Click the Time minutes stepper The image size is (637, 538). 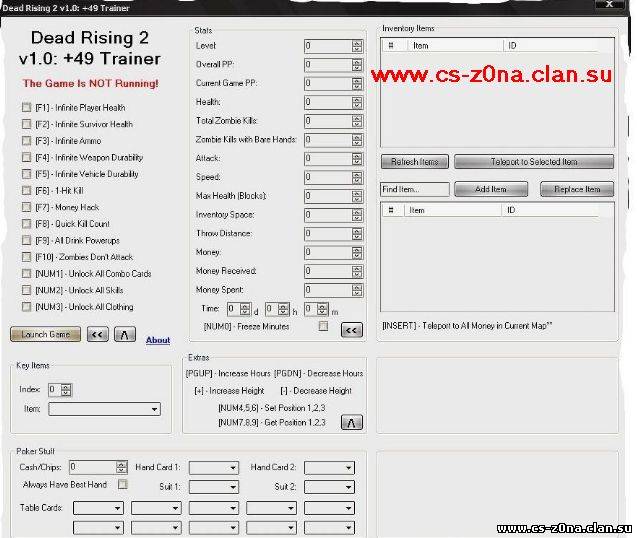(x=322, y=309)
